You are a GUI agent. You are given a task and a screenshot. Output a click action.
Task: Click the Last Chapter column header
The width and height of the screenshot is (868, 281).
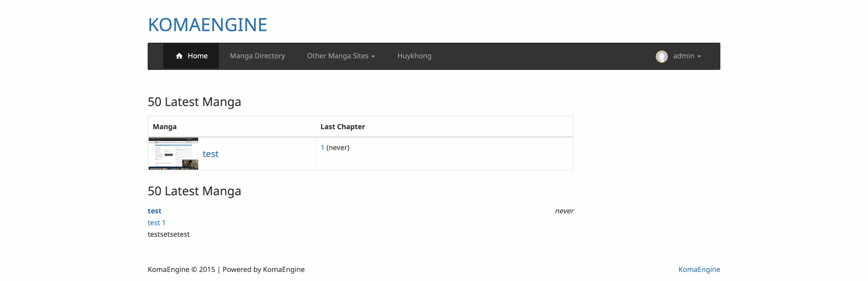click(x=342, y=127)
